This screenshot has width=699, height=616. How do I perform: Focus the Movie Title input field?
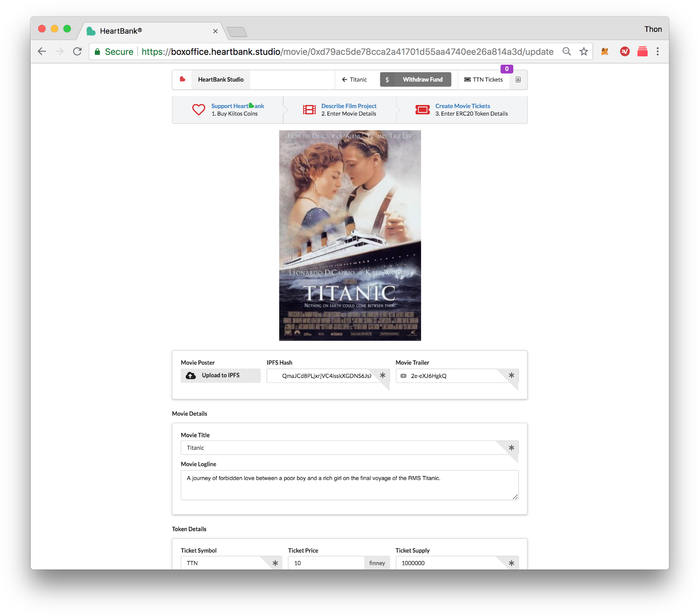pyautogui.click(x=350, y=448)
